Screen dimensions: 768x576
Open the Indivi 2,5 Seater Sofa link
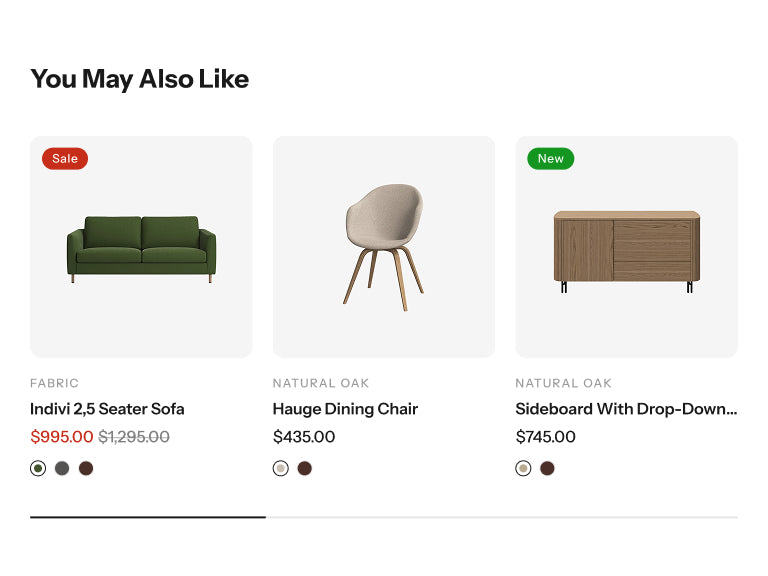(x=107, y=409)
